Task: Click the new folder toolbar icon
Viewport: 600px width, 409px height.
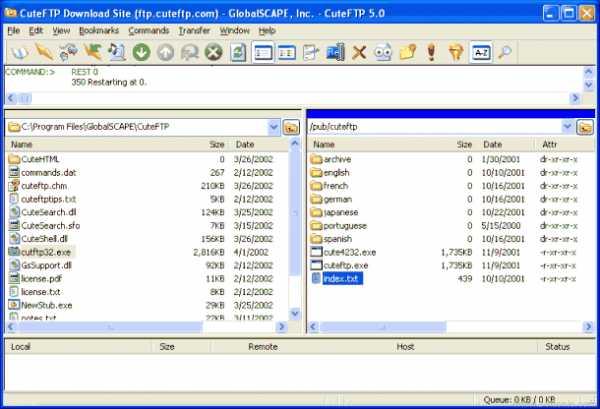Action: click(x=407, y=52)
